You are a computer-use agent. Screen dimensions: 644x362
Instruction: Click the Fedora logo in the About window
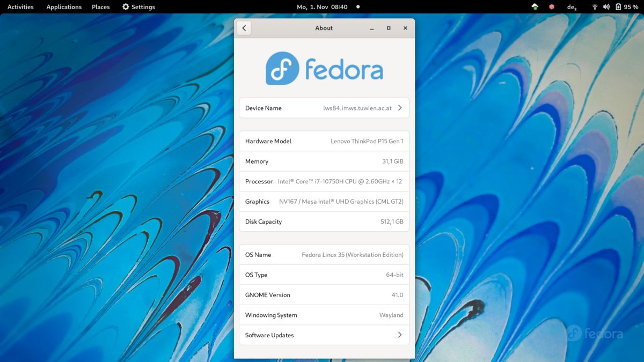(x=324, y=68)
